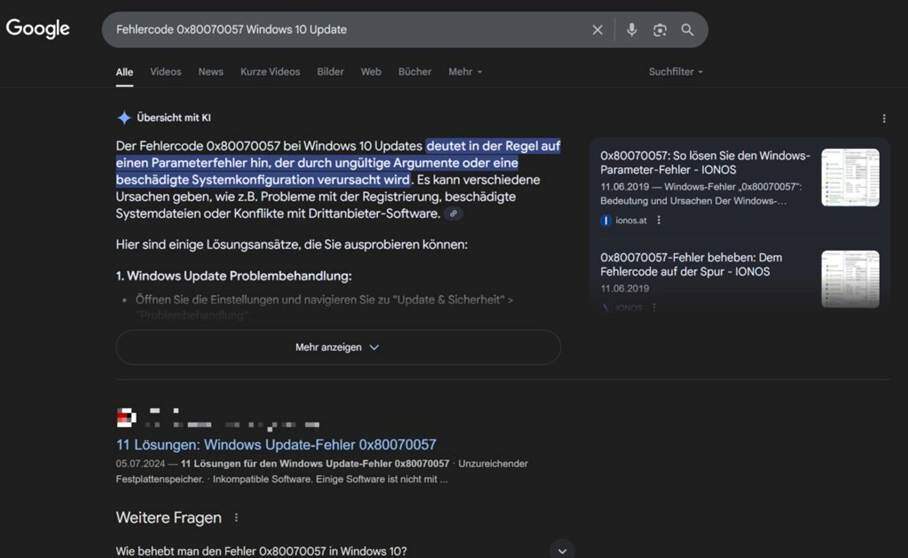Image resolution: width=908 pixels, height=558 pixels.
Task: Open the News tab
Action: (211, 72)
